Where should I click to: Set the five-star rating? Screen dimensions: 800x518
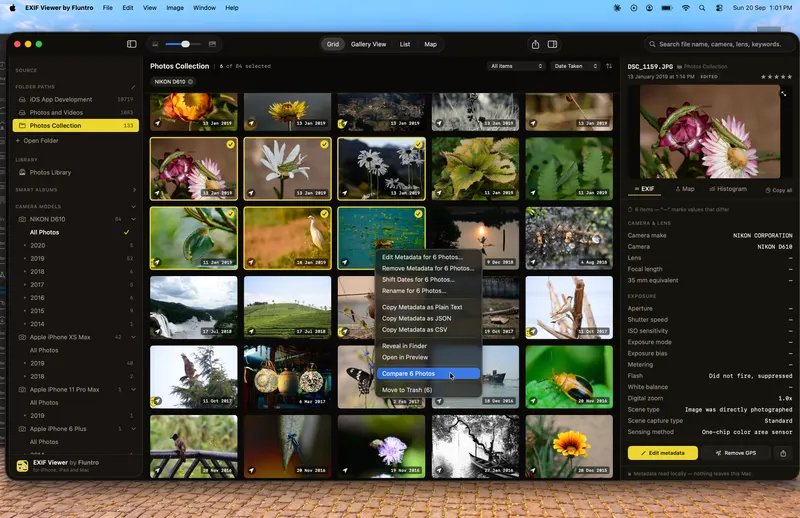point(790,77)
